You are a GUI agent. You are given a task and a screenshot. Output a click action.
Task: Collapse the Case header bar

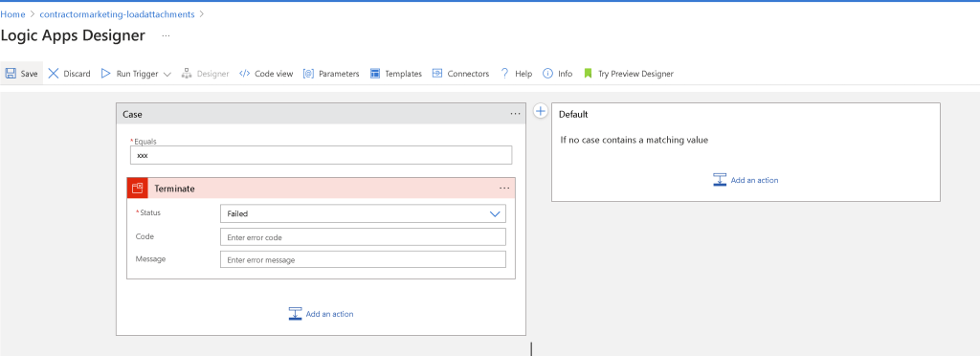[x=321, y=114]
